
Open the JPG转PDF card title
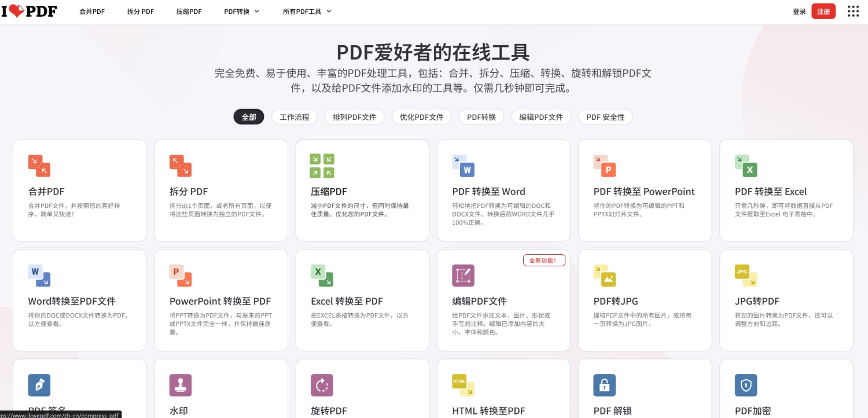757,301
